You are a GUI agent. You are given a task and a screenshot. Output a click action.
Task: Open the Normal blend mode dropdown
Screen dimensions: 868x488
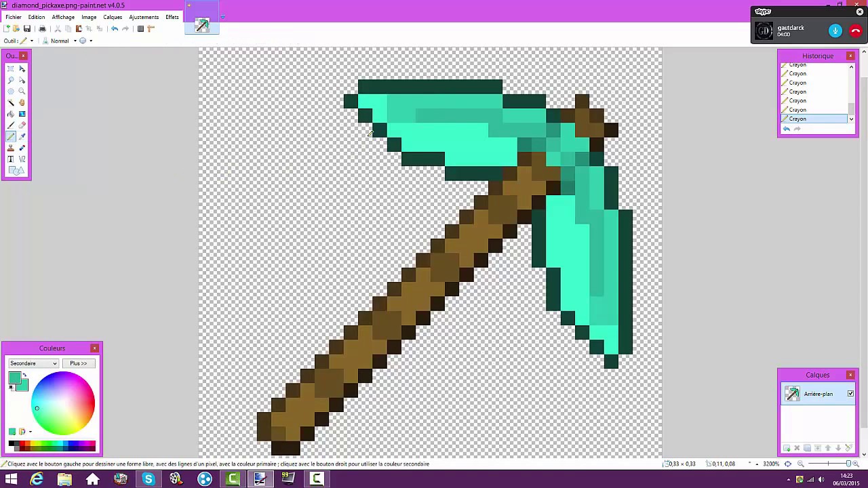75,41
